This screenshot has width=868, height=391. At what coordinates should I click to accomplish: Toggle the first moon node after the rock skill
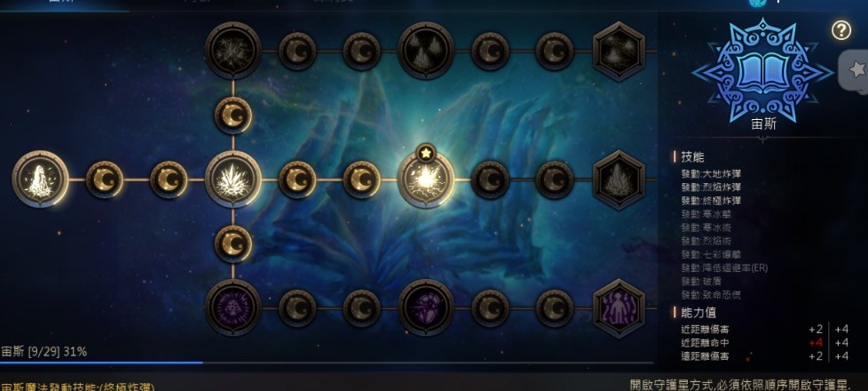pyautogui.click(x=105, y=180)
